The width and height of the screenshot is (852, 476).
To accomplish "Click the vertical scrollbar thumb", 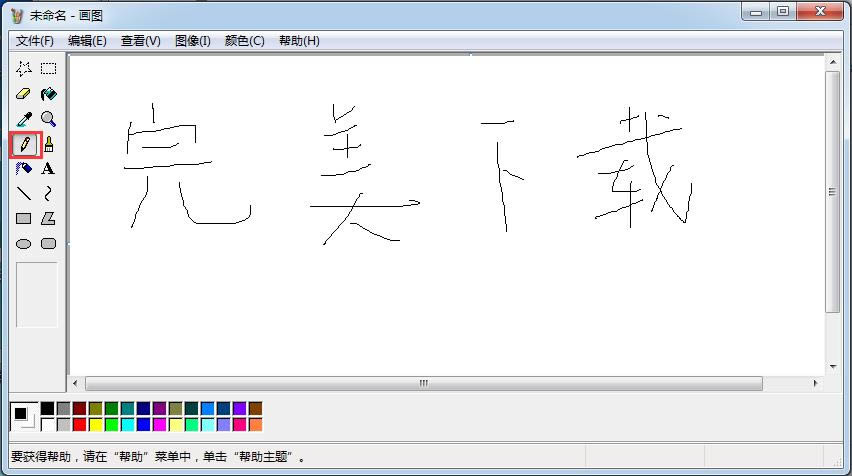I will (x=832, y=191).
